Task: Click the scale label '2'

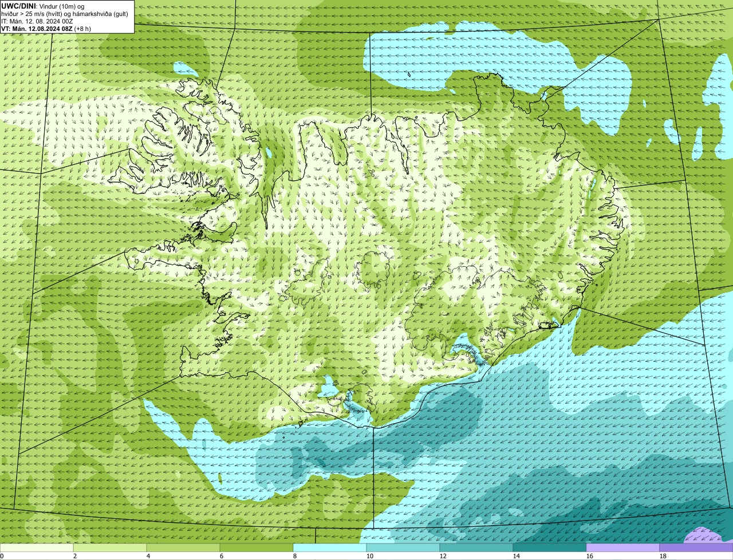Action: pyautogui.click(x=75, y=556)
